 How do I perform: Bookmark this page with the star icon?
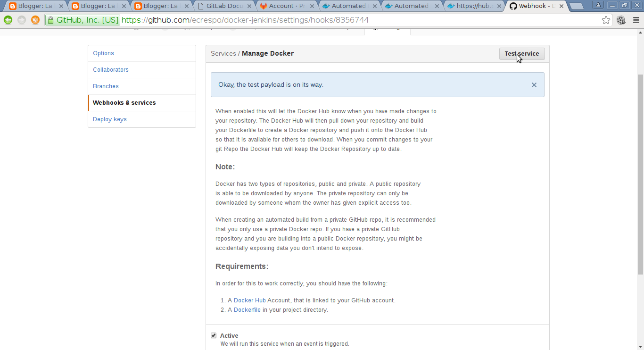point(606,20)
